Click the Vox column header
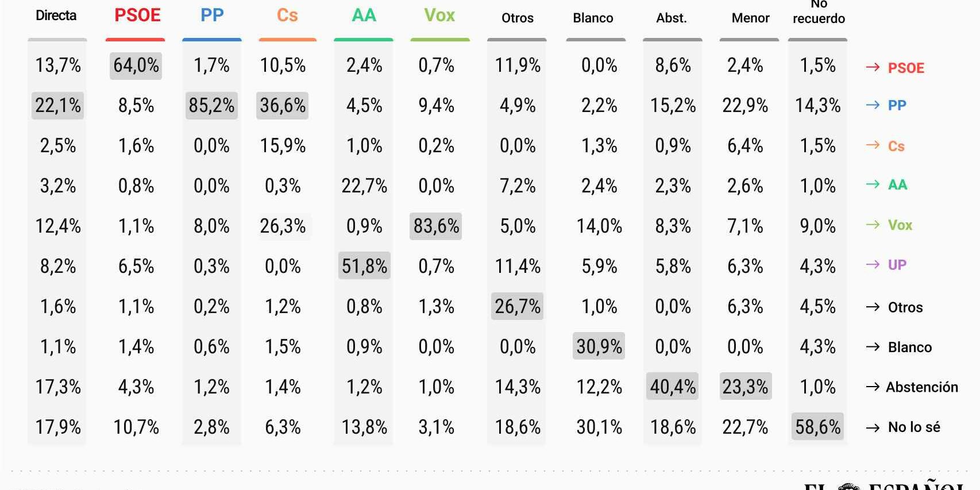 click(439, 16)
